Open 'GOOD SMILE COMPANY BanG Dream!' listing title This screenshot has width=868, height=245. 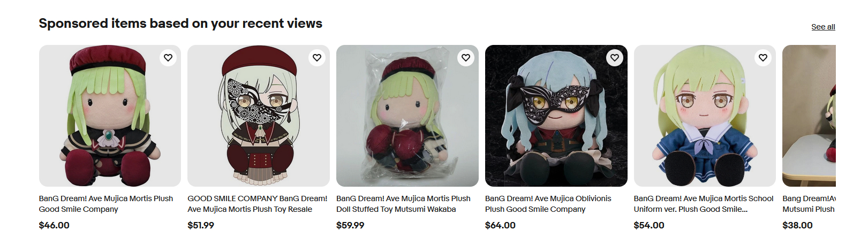coord(257,204)
